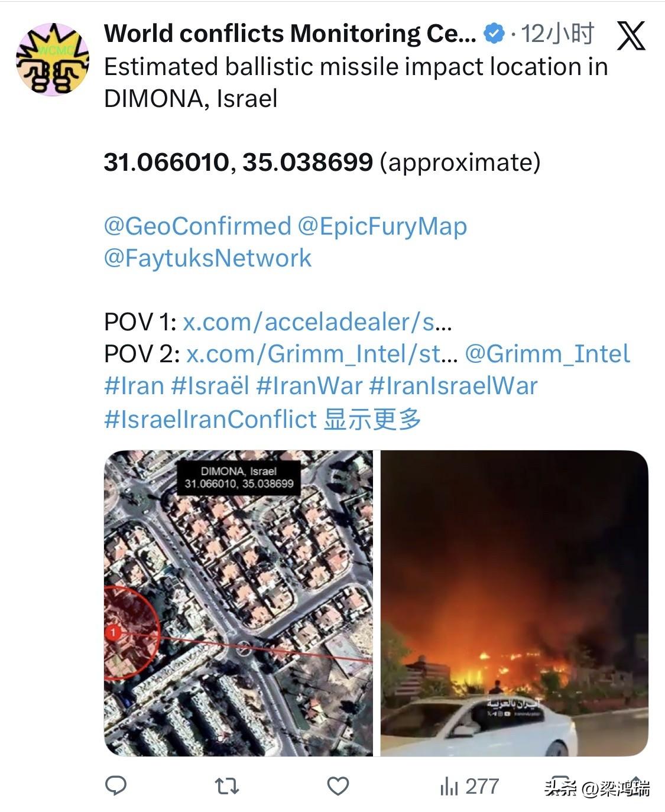Open the fire at night photo

(514, 603)
